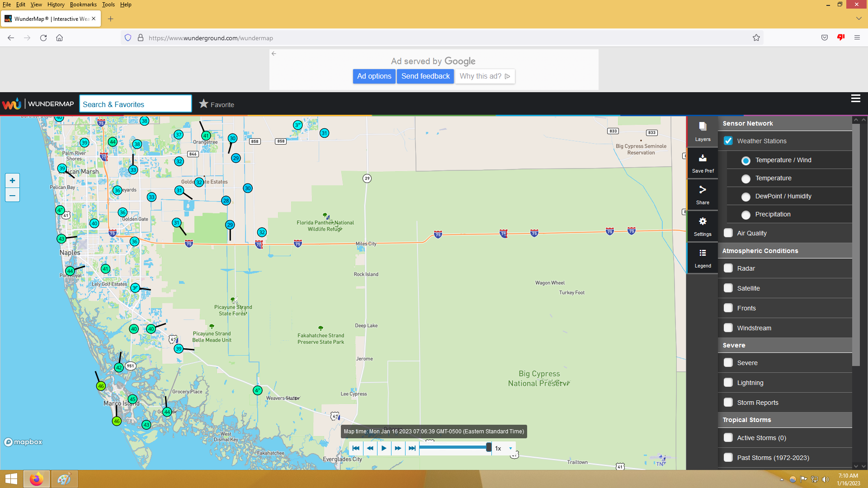Enable the Satellite layer
Screen dimensions: 868x488
[x=728, y=288]
